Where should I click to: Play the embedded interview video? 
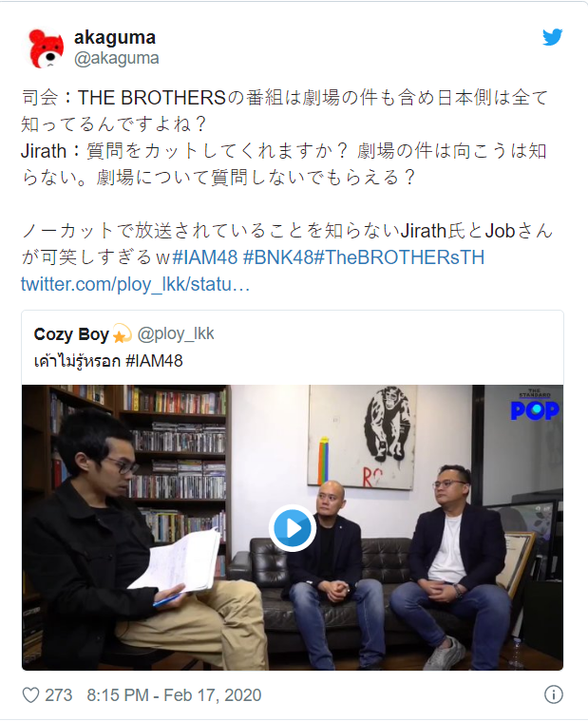pos(293,528)
